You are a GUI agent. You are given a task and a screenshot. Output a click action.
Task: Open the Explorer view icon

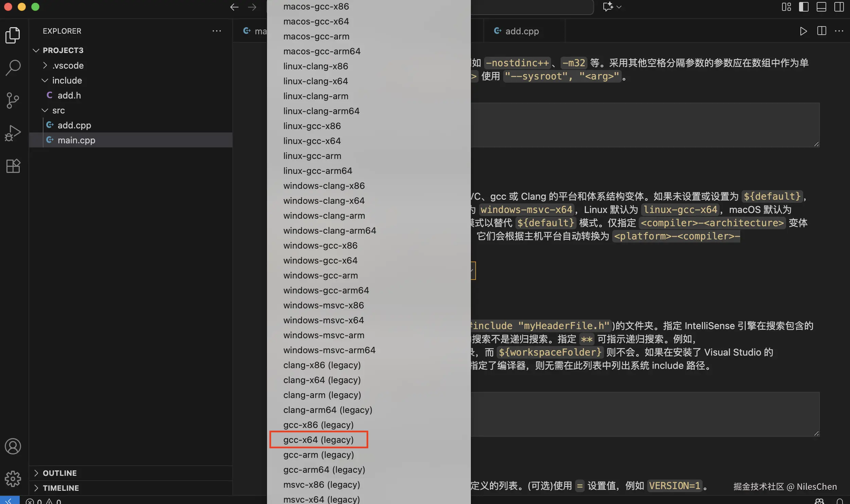(x=13, y=35)
